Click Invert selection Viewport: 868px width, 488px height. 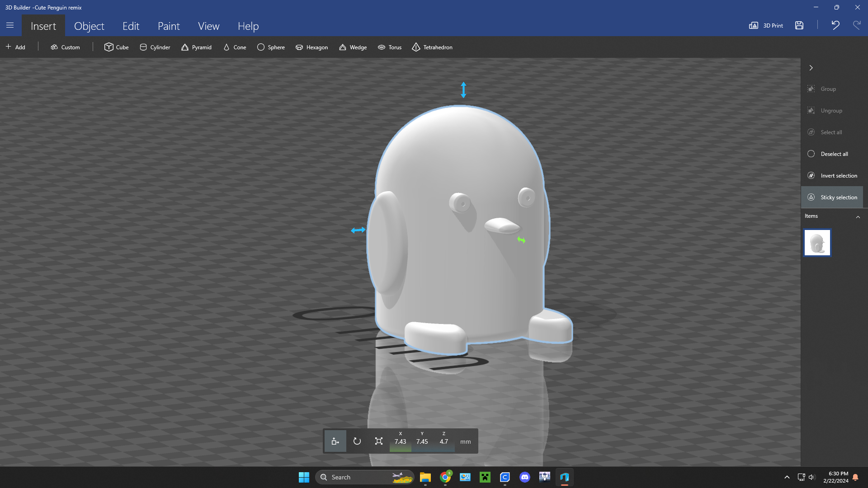click(x=832, y=176)
